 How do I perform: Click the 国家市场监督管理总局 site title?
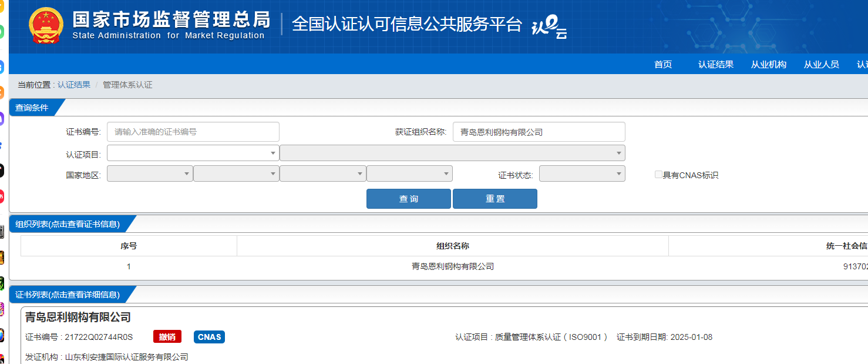pos(171,19)
